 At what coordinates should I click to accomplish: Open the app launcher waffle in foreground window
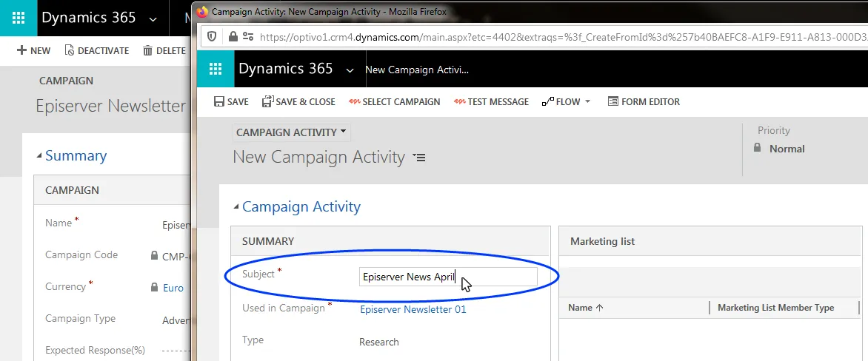click(x=215, y=69)
